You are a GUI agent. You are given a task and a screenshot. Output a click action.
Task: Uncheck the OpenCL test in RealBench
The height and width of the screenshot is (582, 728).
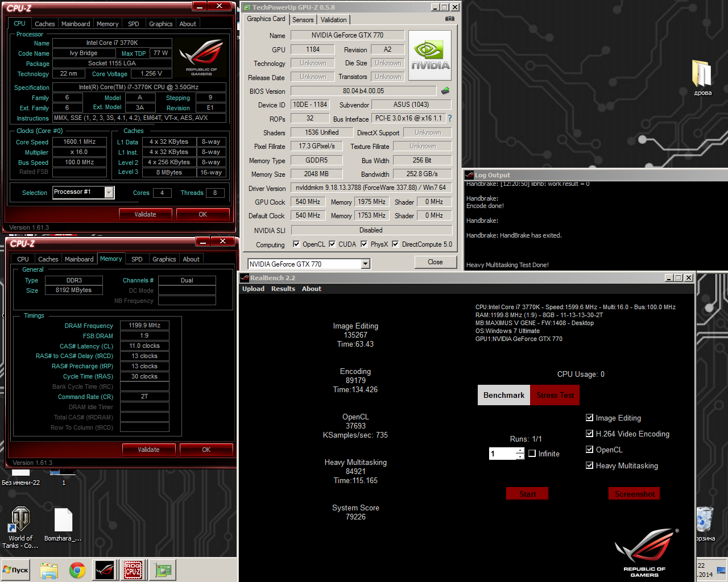pyautogui.click(x=590, y=450)
